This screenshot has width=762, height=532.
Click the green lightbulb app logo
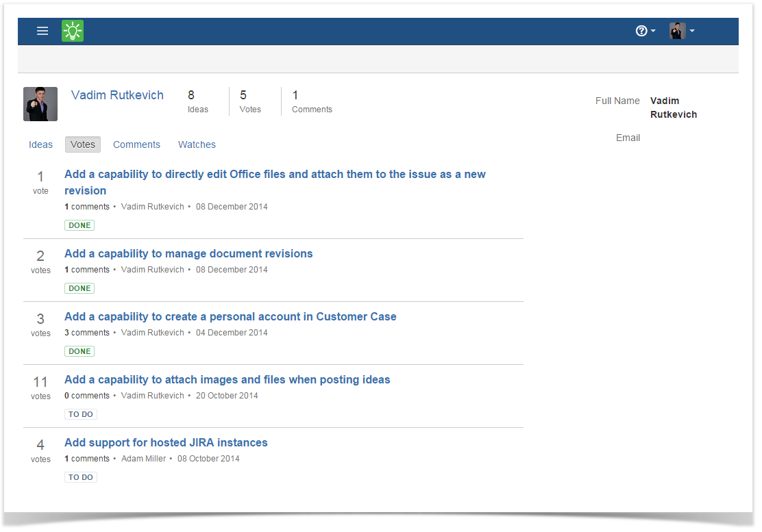(73, 31)
